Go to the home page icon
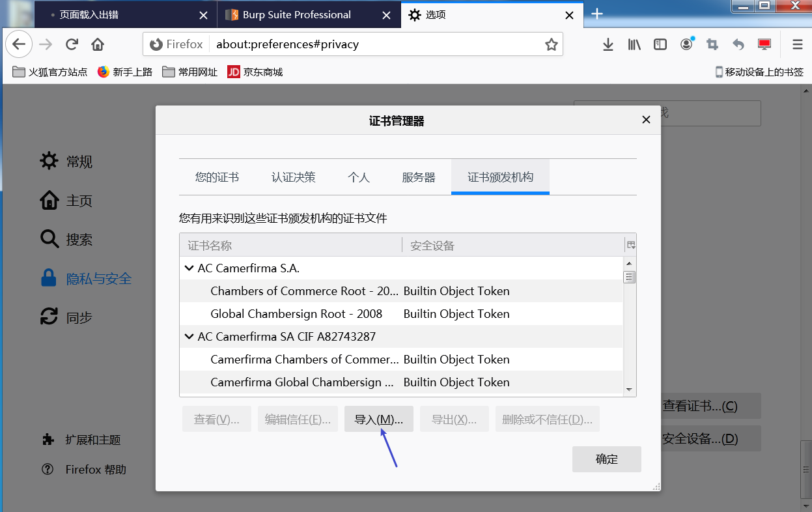 [98, 44]
